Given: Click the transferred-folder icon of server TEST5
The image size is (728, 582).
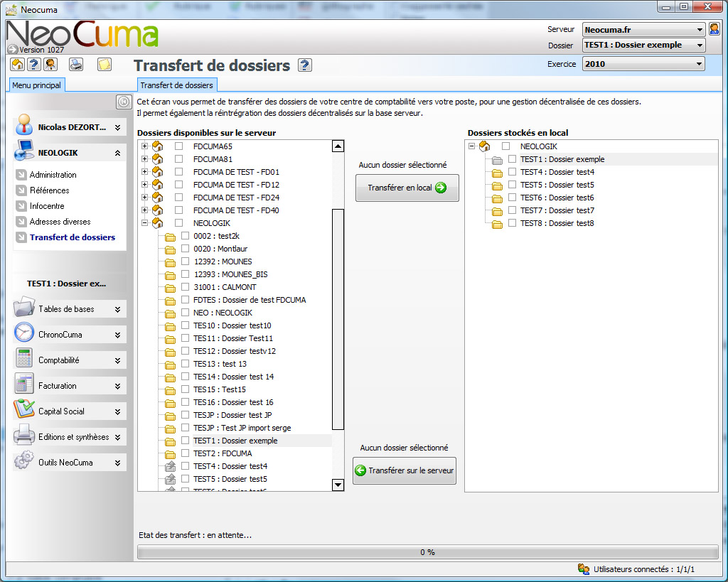Looking at the screenshot, I should click(x=171, y=479).
